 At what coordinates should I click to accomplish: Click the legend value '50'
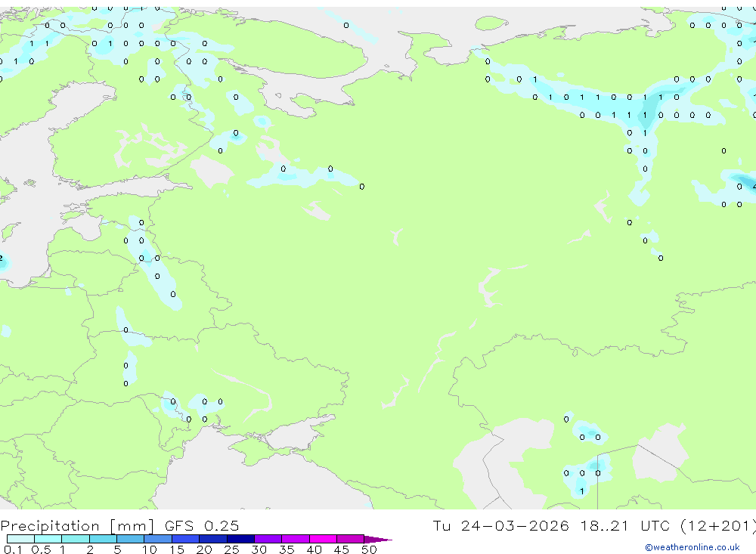[369, 549]
